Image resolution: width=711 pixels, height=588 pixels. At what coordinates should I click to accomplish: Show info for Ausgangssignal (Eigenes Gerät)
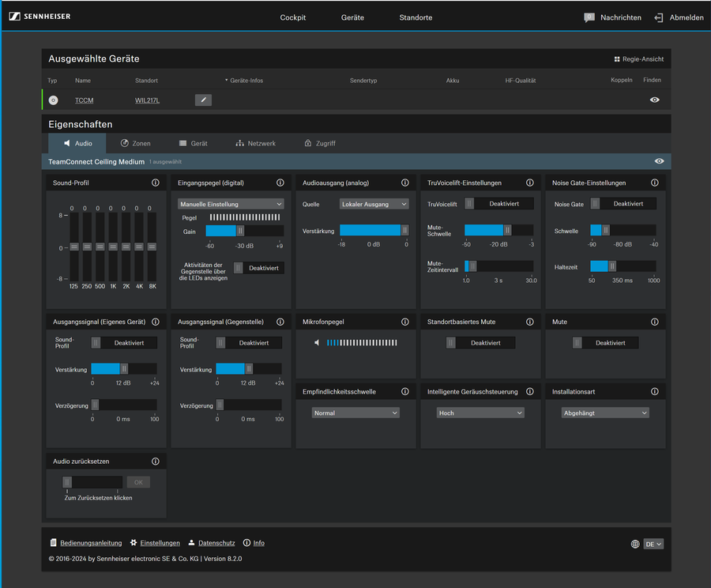pos(156,322)
